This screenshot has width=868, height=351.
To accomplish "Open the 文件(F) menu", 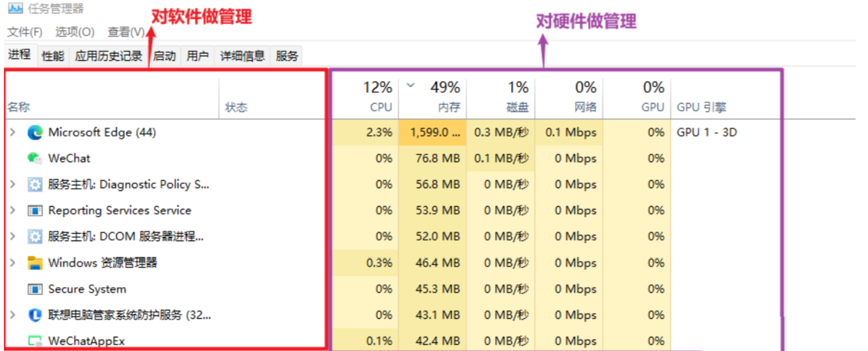I will pyautogui.click(x=25, y=32).
